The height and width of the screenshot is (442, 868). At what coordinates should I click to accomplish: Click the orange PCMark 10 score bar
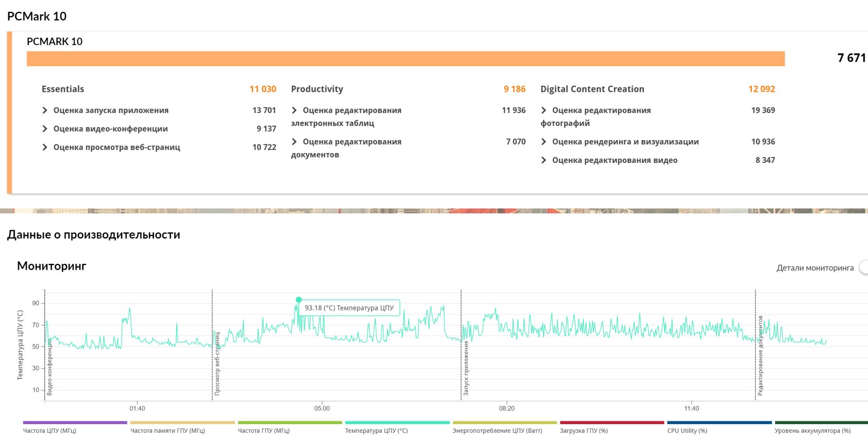coord(406,59)
